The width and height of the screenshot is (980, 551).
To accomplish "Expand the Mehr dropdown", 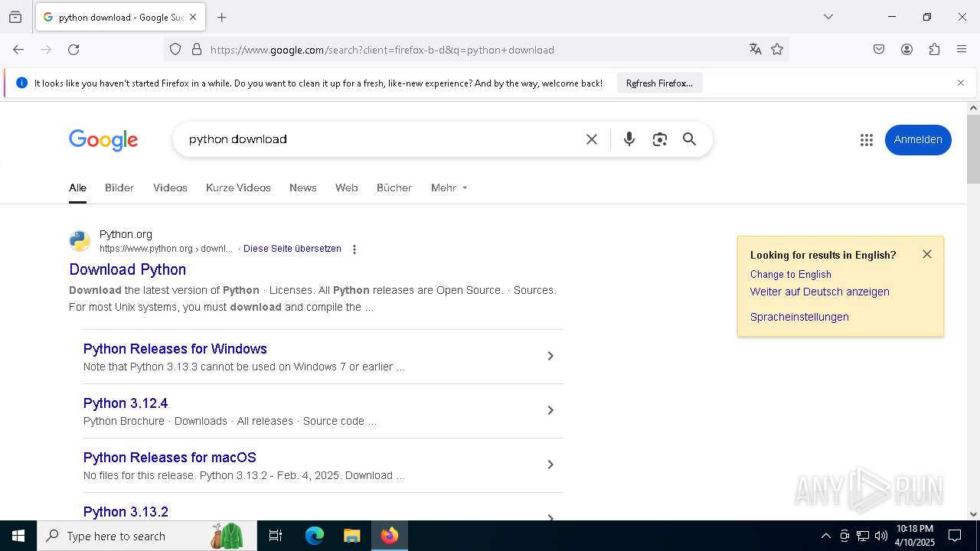I will (449, 187).
